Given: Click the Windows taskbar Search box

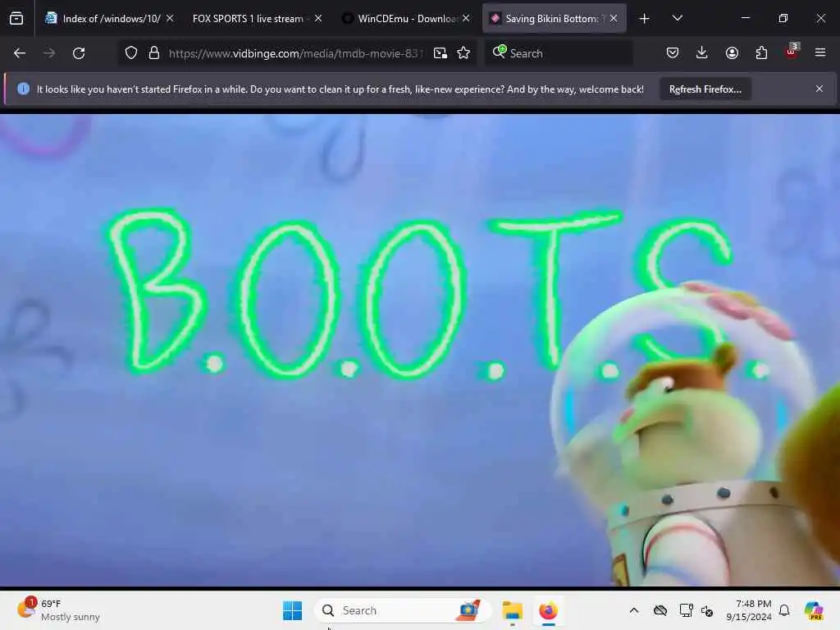Looking at the screenshot, I should (x=403, y=610).
